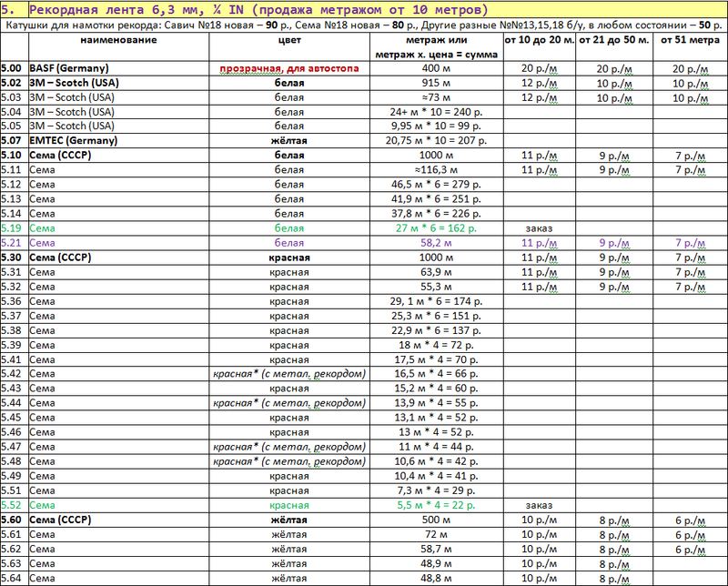Viewport: 728px width, 586px height.
Task: Click '13,9 м * 4 = 55 р.' cell
Action: 437,403
